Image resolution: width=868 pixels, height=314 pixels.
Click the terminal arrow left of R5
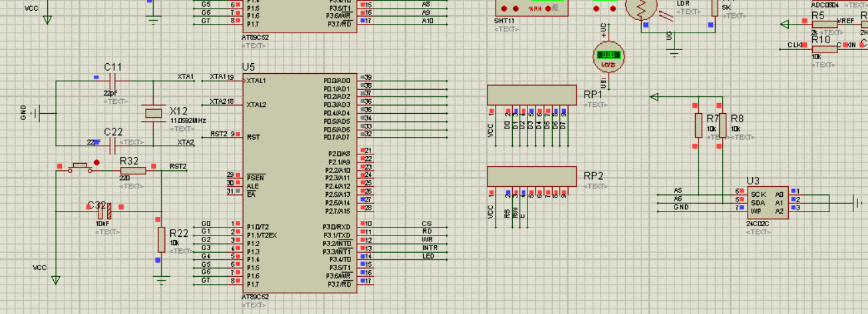(785, 25)
